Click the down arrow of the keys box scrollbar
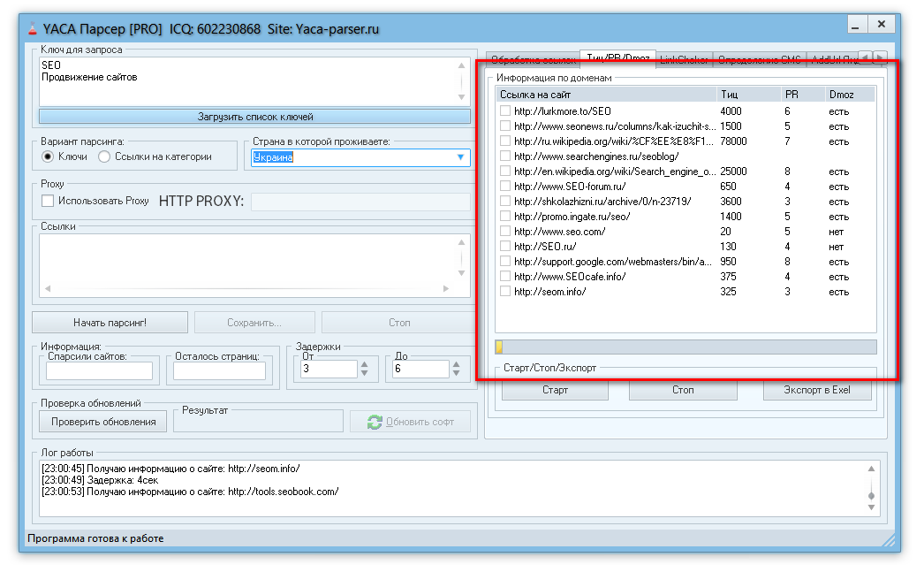The image size is (924, 572). [x=461, y=96]
